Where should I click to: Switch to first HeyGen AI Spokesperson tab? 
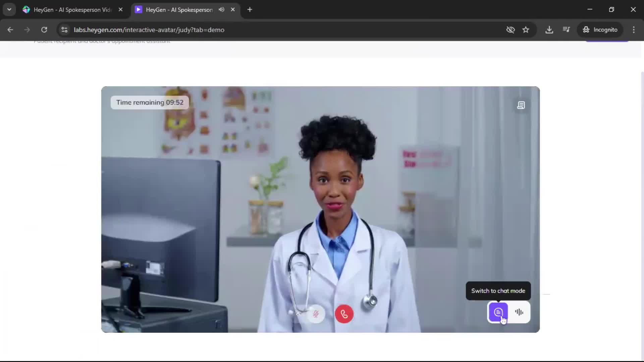coord(72,10)
